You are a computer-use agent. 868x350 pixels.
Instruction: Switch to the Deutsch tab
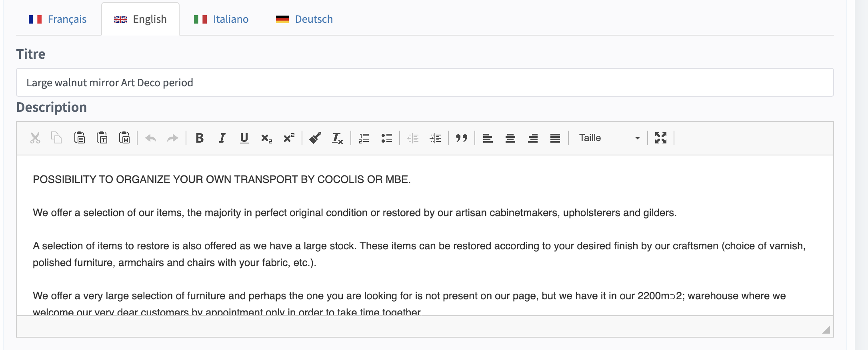pos(304,19)
